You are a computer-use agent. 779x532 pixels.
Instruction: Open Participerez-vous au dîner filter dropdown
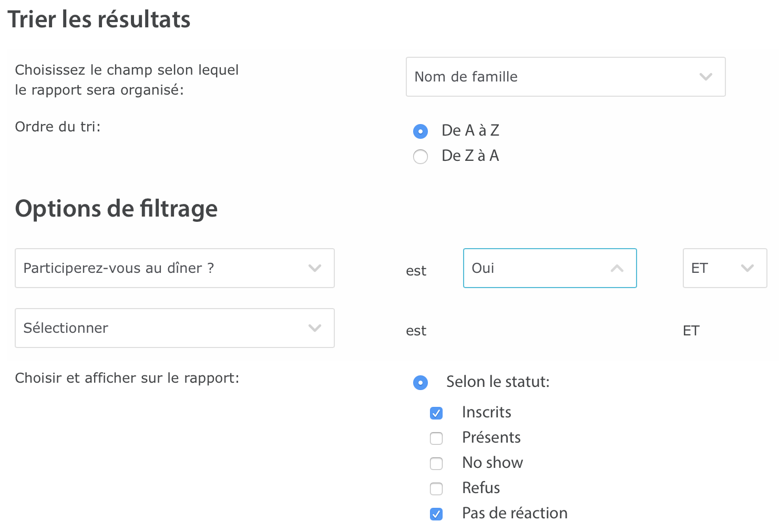click(175, 268)
